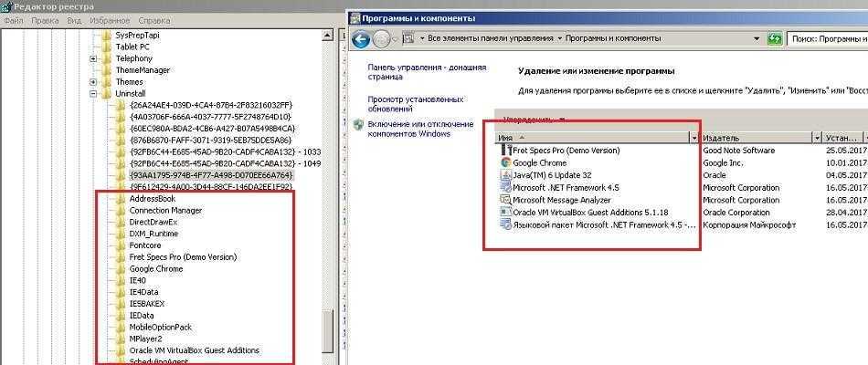Click the Forward navigation button

tap(381, 39)
